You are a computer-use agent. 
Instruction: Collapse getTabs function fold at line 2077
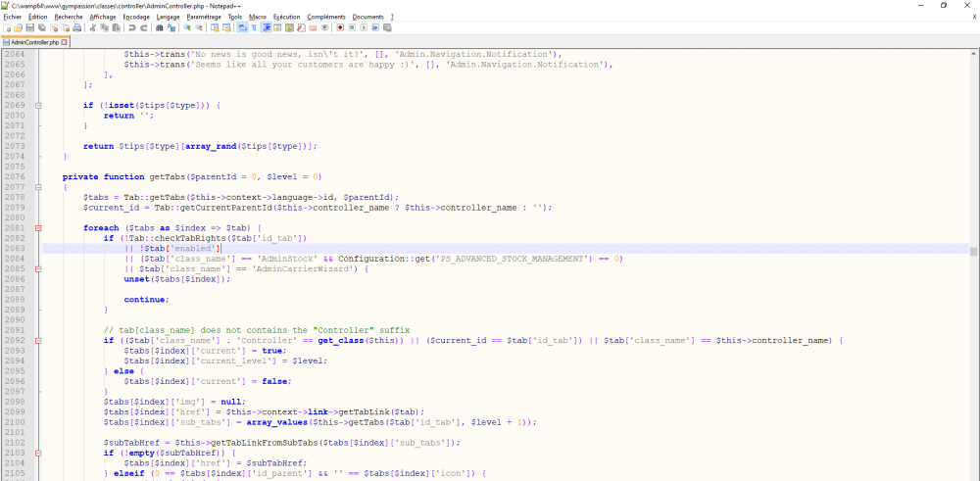(38, 187)
